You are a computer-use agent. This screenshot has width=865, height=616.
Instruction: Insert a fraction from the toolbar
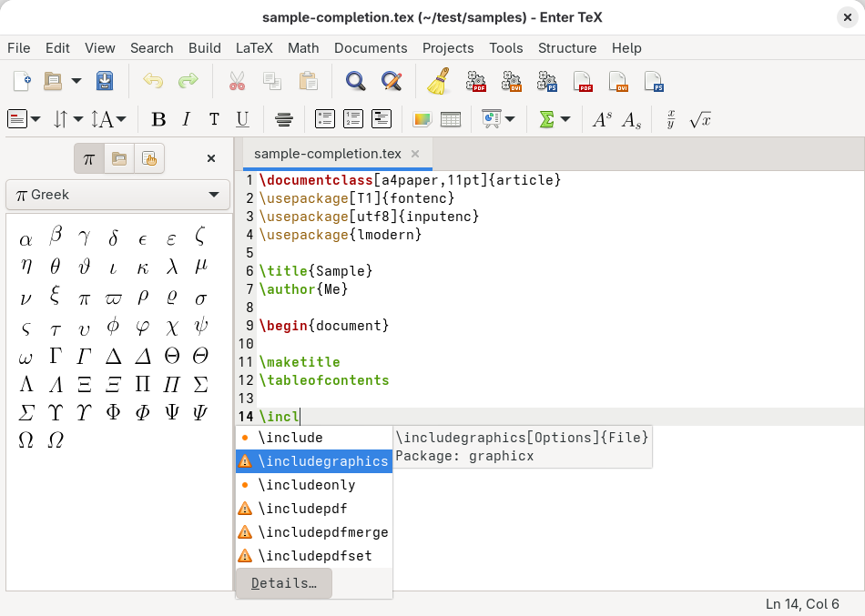(671, 119)
